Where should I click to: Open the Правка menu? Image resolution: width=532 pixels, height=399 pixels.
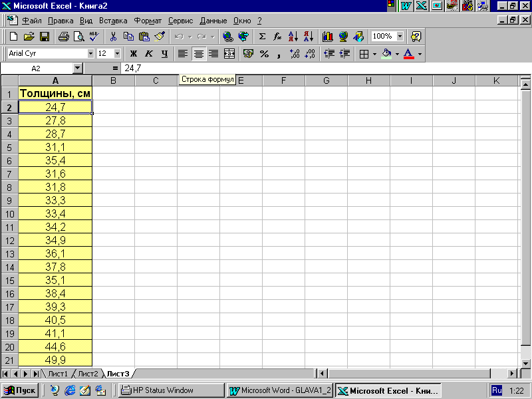(x=61, y=21)
